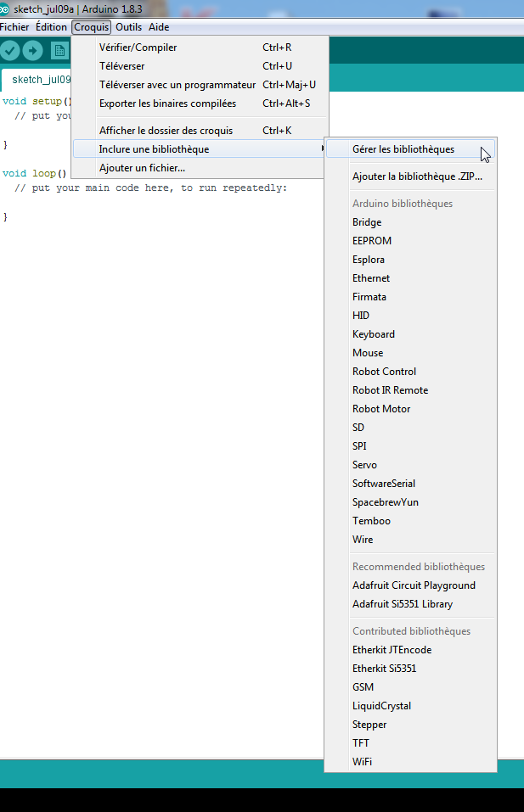The height and width of the screenshot is (812, 524).
Task: Choose the Téléverser menu entry
Action: 200,66
